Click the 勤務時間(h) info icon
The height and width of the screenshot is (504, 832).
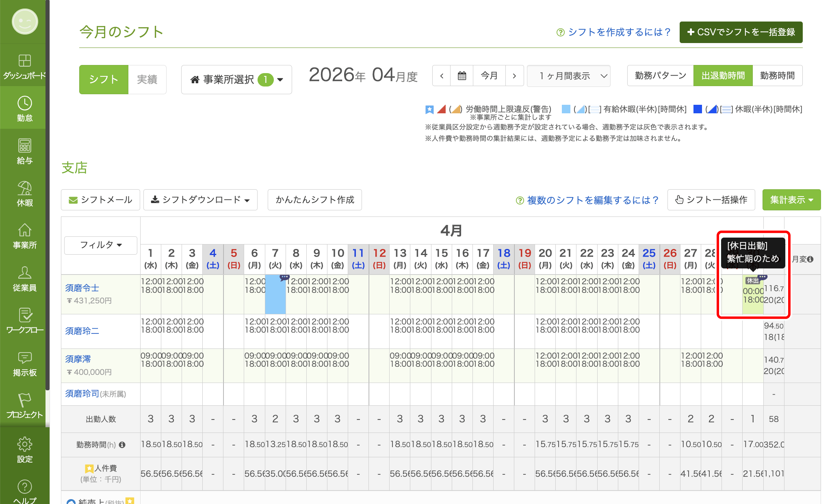tap(122, 445)
